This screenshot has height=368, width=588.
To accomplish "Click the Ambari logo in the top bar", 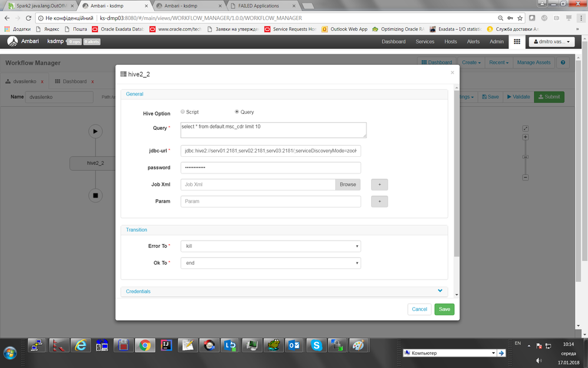I will click(12, 41).
